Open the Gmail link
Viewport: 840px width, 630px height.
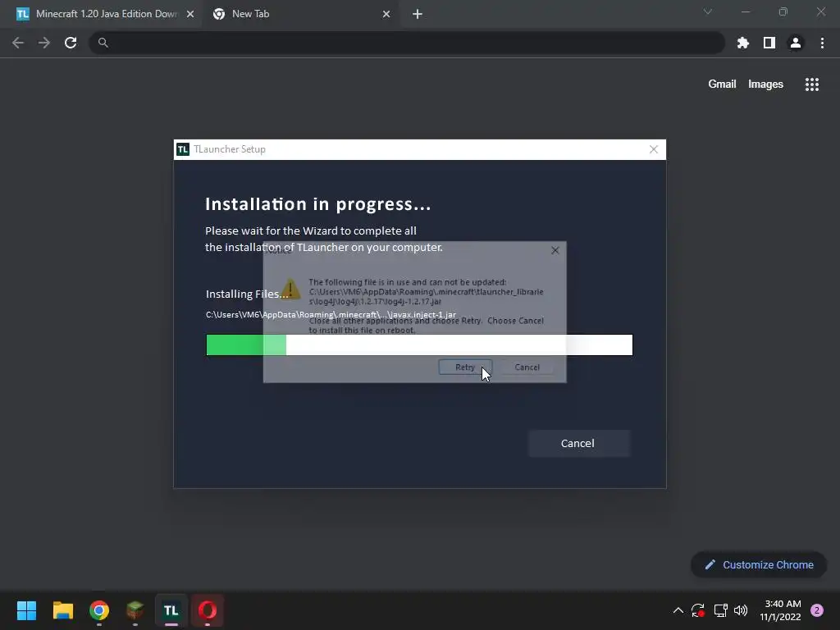coord(722,84)
